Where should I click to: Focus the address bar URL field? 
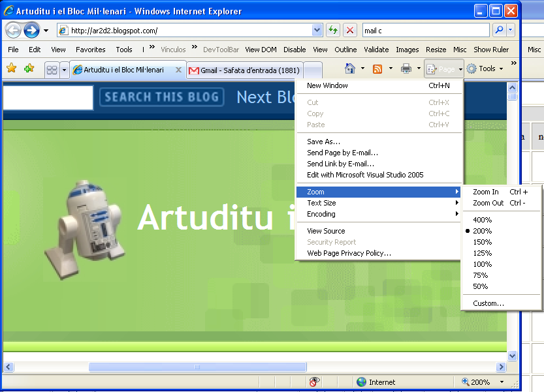190,31
